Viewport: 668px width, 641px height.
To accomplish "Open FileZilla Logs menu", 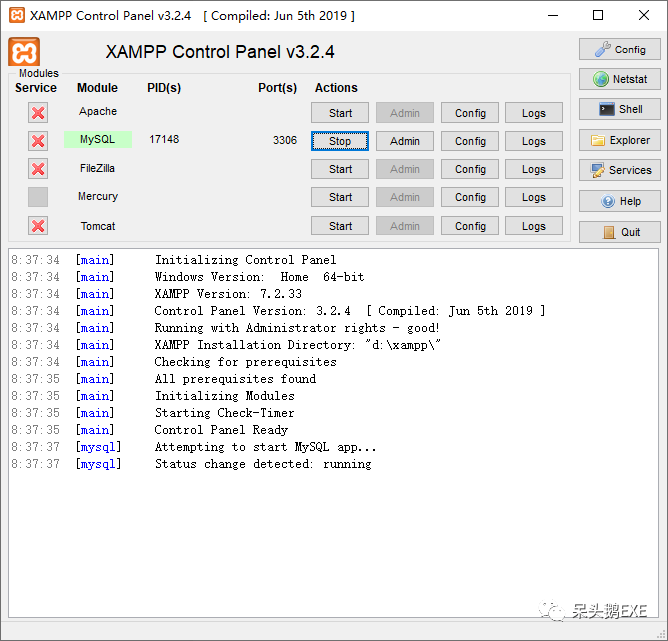I will 534,169.
